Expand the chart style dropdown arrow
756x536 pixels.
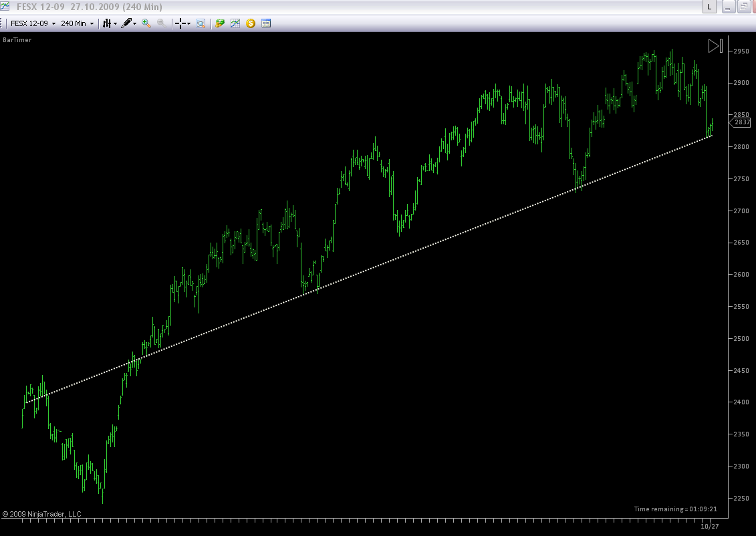pyautogui.click(x=115, y=23)
